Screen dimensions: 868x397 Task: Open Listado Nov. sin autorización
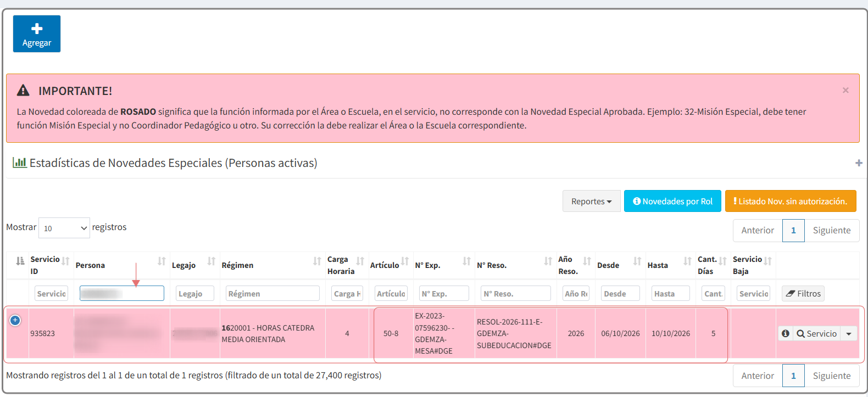(791, 201)
